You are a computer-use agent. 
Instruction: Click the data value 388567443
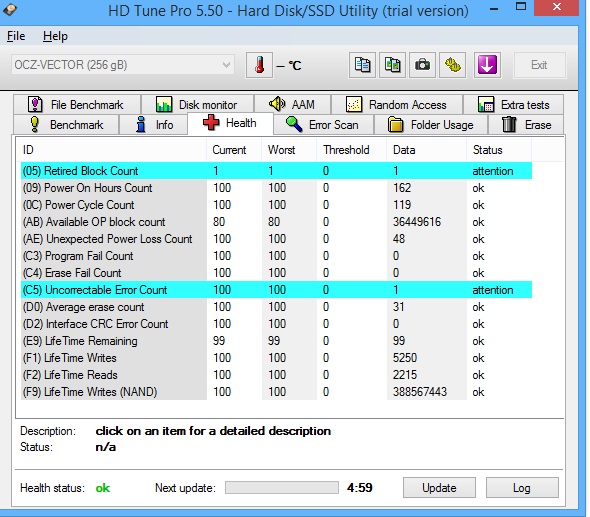(420, 392)
